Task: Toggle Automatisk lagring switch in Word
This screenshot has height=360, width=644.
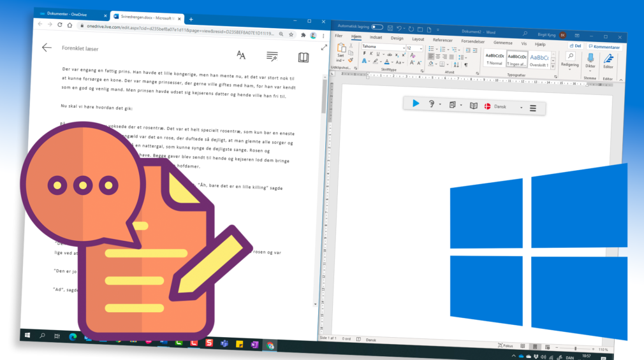Action: [377, 27]
